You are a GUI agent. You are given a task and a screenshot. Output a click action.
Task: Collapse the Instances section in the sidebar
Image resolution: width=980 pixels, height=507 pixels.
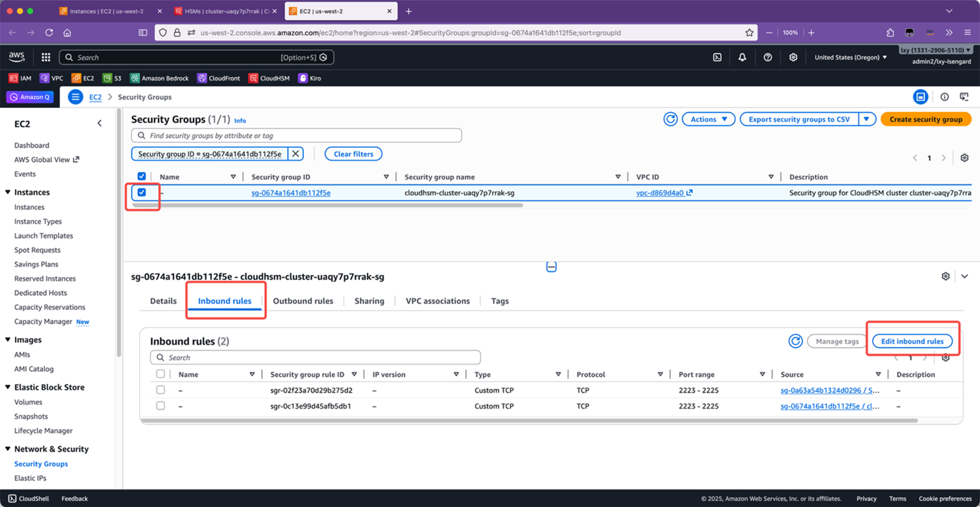(7, 192)
